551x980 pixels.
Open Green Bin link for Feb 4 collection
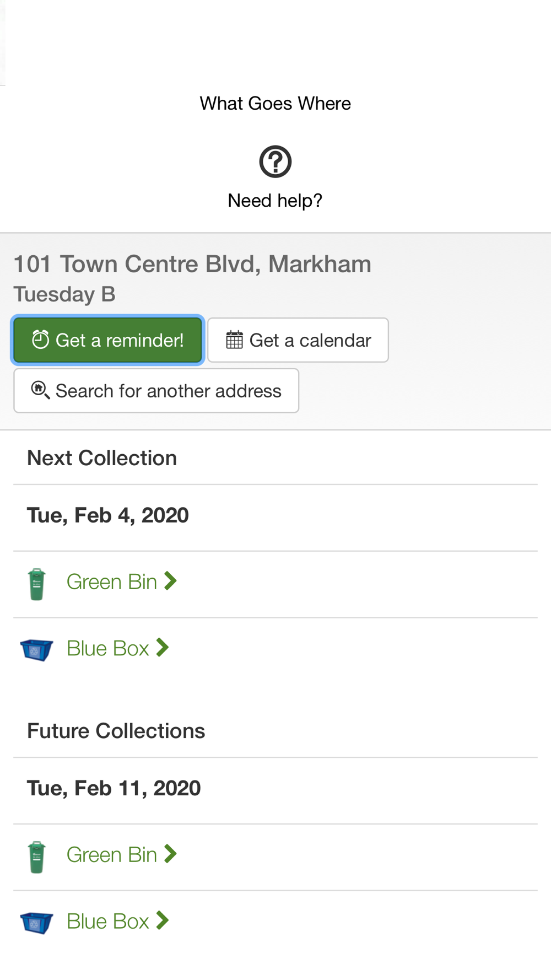click(112, 582)
